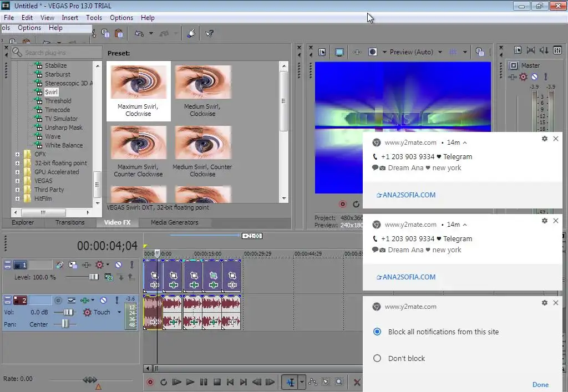Click the Pause button in transport bar
The height and width of the screenshot is (392, 568).
[204, 382]
